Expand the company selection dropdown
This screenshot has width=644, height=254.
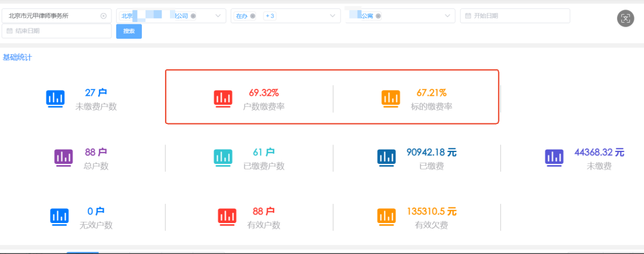click(218, 16)
